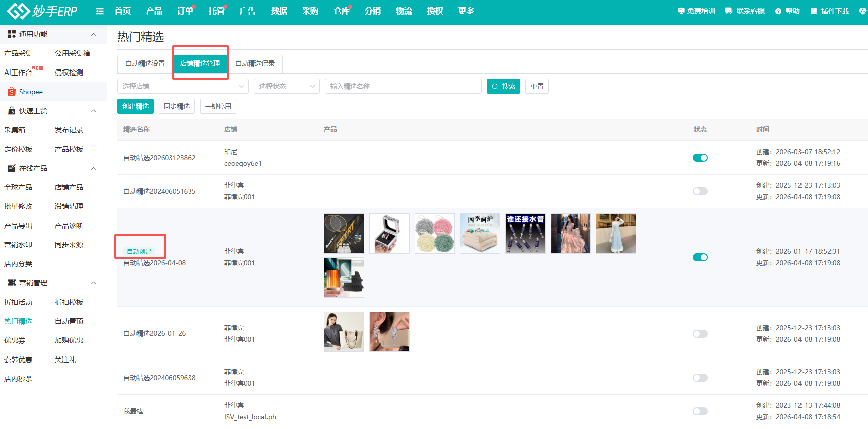868x429 pixels.
Task: Click the 妙手ERP logo
Action: [x=42, y=11]
